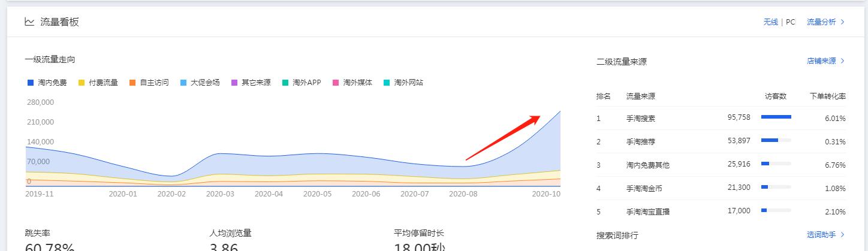Click the 2020-05 x-axis label

click(x=317, y=194)
